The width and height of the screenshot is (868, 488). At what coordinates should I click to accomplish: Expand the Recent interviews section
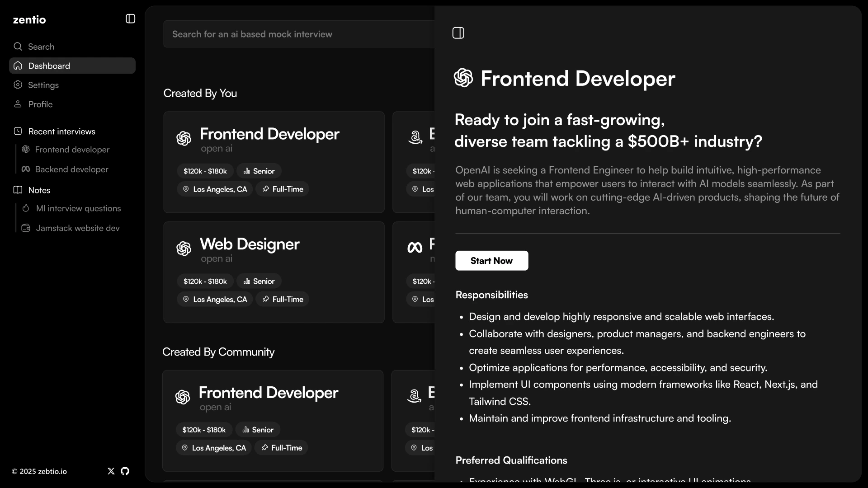(62, 131)
